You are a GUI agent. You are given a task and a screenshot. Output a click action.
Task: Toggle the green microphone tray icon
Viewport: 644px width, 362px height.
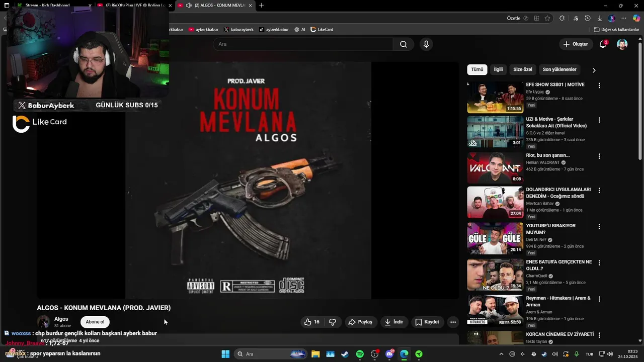(x=577, y=354)
